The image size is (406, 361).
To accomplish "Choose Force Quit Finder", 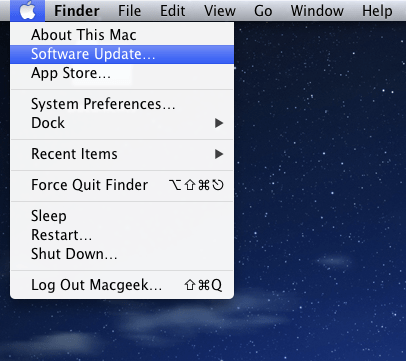I will click(x=122, y=185).
